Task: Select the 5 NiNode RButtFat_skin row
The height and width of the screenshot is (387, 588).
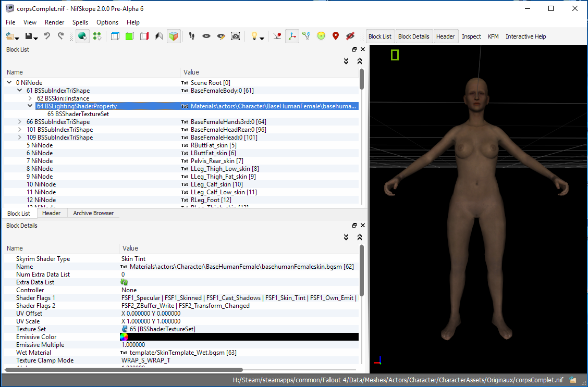Action: point(181,145)
